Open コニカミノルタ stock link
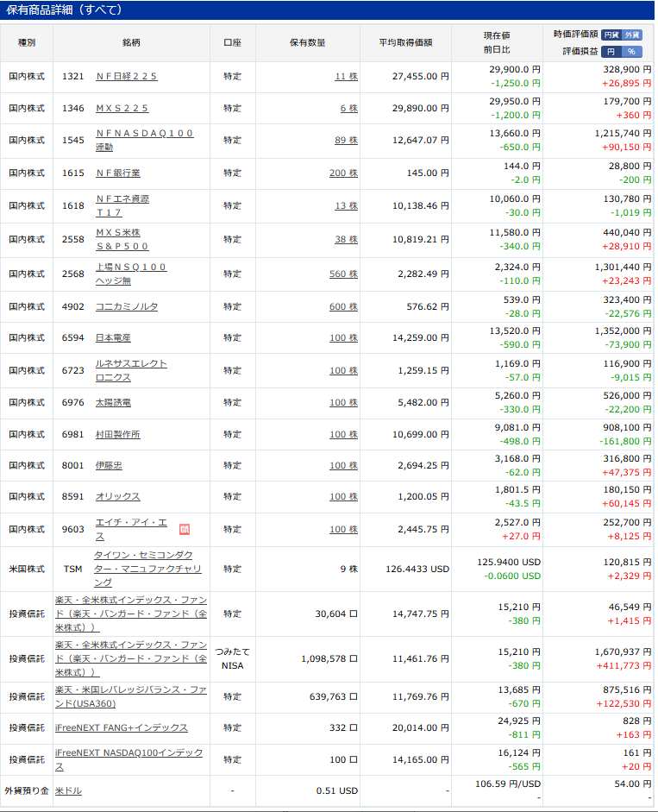The height and width of the screenshot is (812, 658). click(x=127, y=306)
